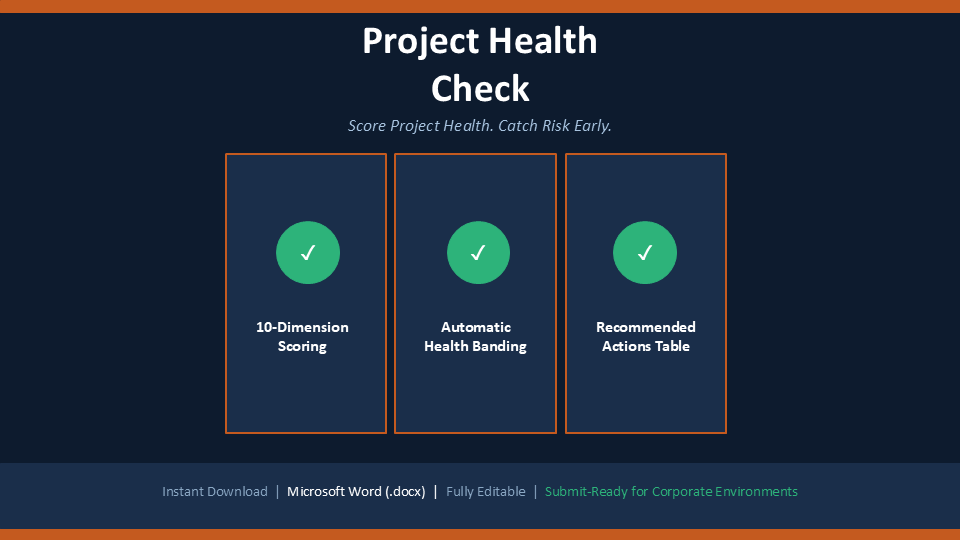Viewport: 960px width, 540px height.
Task: Click the Automatic Health Banding label
Action: (476, 337)
